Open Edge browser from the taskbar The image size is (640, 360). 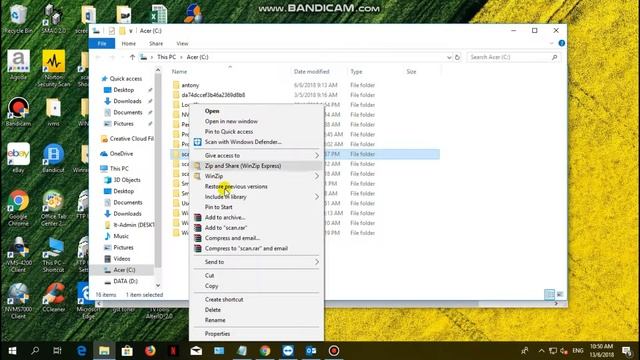coord(82,351)
